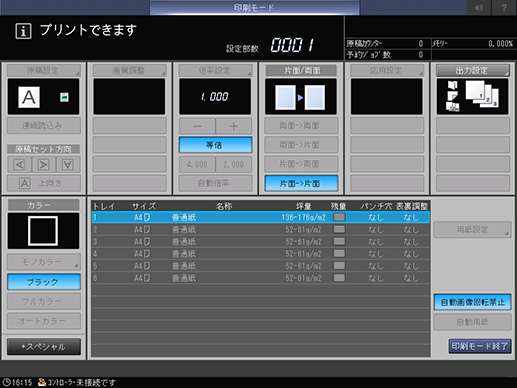The width and height of the screenshot is (517, 388).
Task: Open help with question mark icon
Action: pos(504,7)
